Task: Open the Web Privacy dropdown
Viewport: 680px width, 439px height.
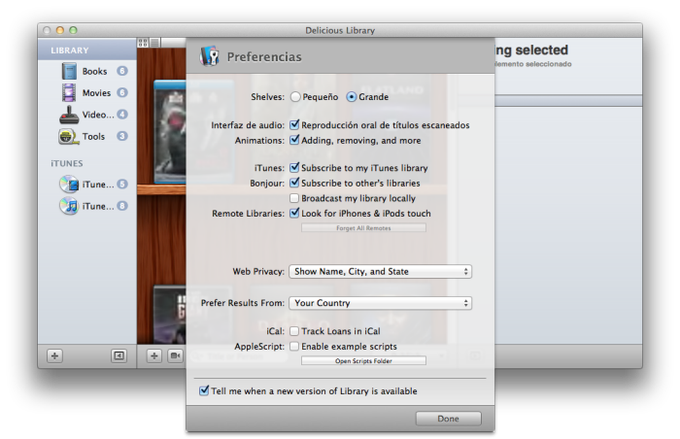Action: pyautogui.click(x=380, y=272)
